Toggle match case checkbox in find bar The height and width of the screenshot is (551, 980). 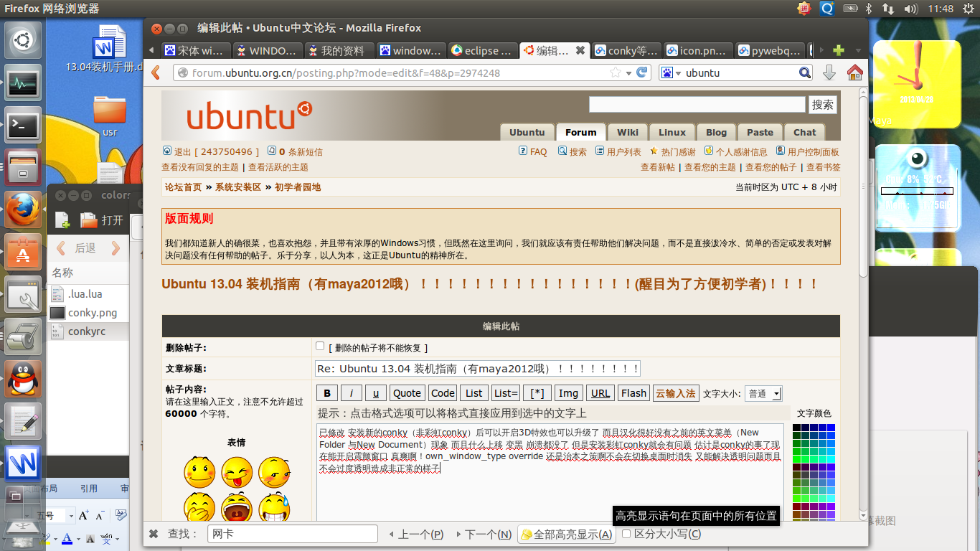(626, 534)
